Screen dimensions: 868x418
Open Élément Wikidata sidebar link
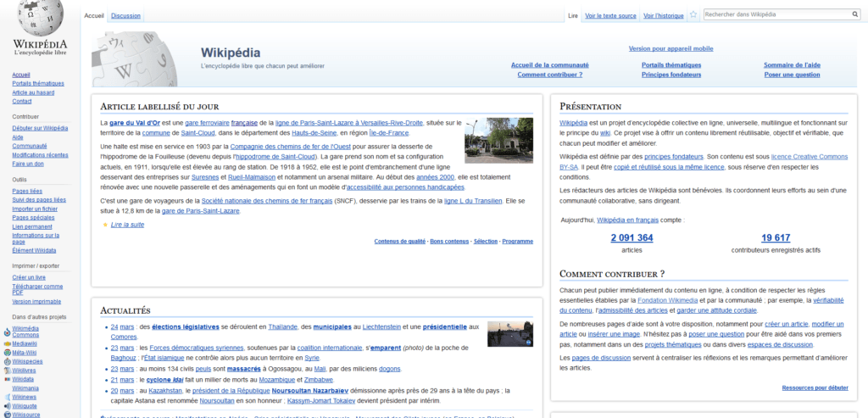34,250
